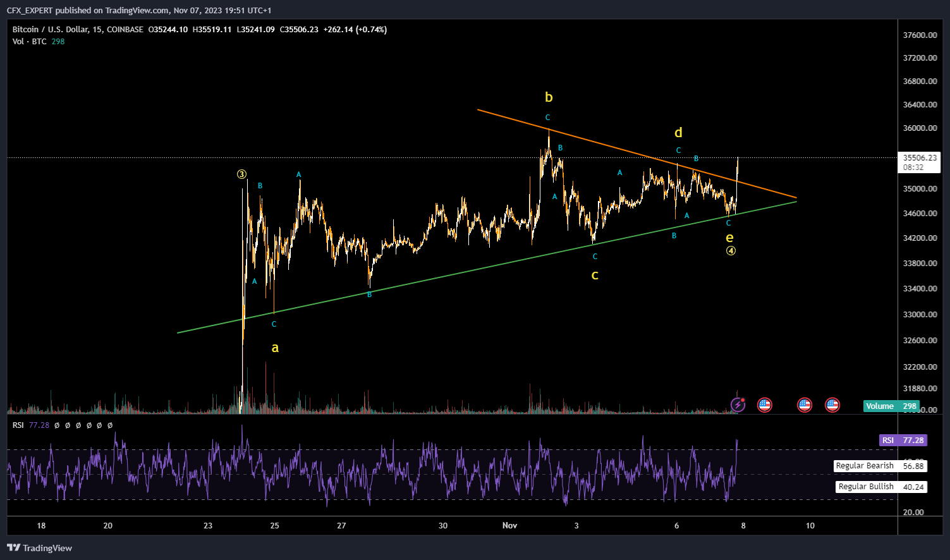Click the L35241.09 low price value
Screen dimensions: 950x560
pos(255,29)
